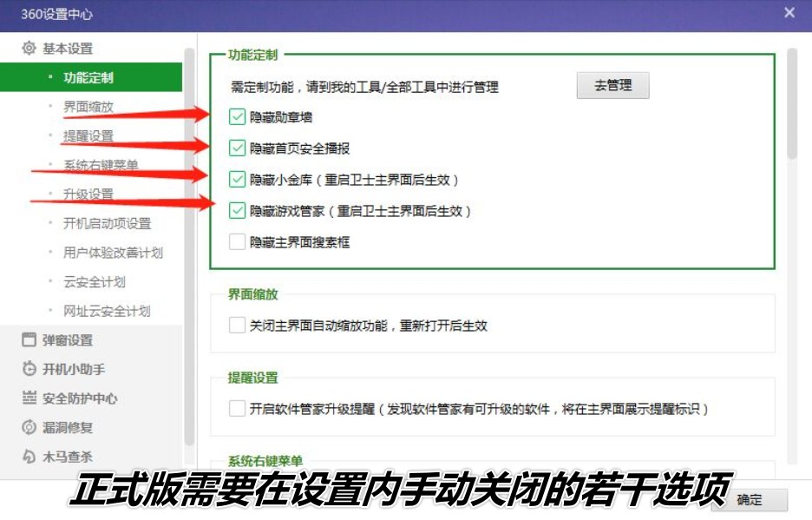Click the 基本设置 gear icon
The height and width of the screenshot is (520, 812).
coord(29,49)
